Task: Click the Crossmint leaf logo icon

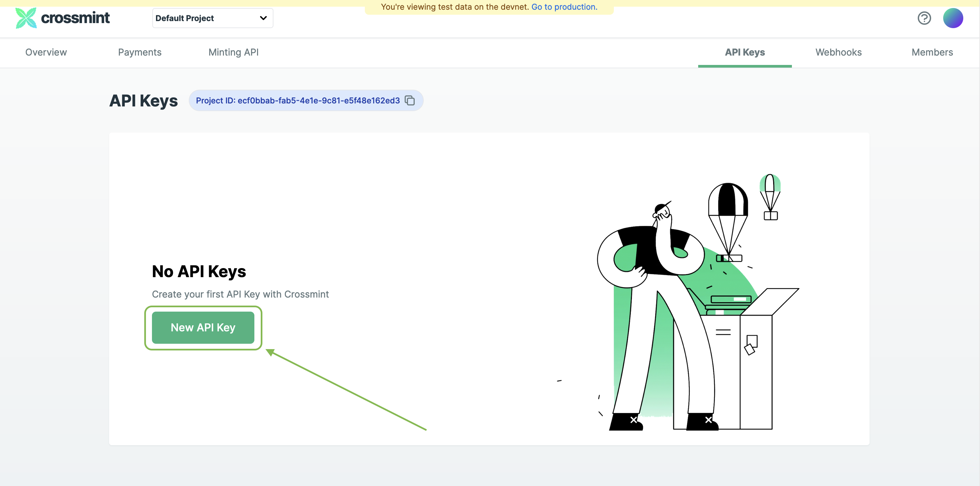Action: (x=25, y=18)
